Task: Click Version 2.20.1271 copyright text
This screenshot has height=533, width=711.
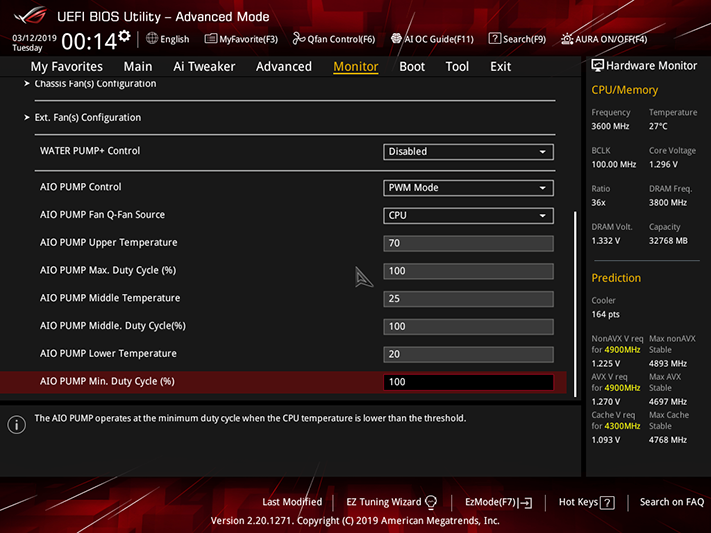Action: tap(355, 521)
